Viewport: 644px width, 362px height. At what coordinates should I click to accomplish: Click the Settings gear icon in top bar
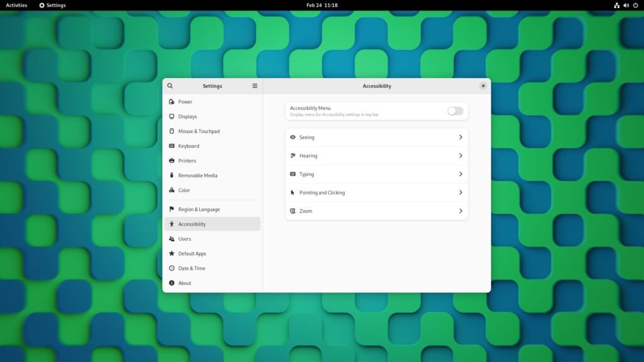coord(42,5)
